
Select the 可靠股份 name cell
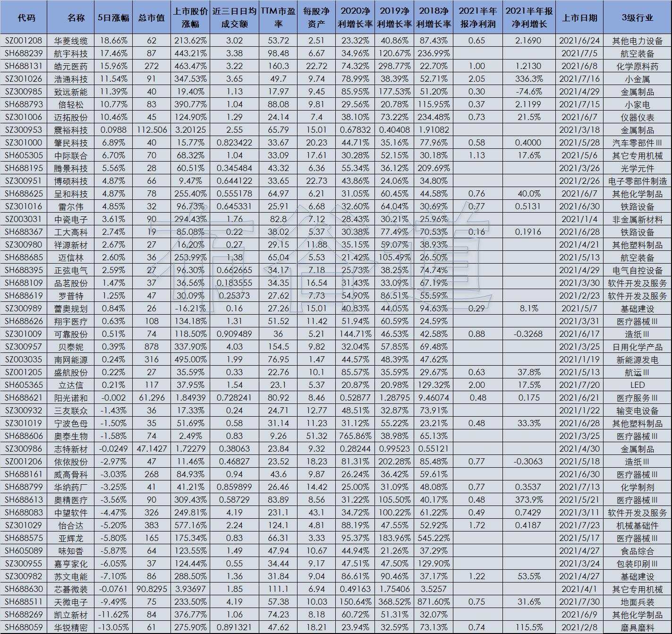point(71,334)
